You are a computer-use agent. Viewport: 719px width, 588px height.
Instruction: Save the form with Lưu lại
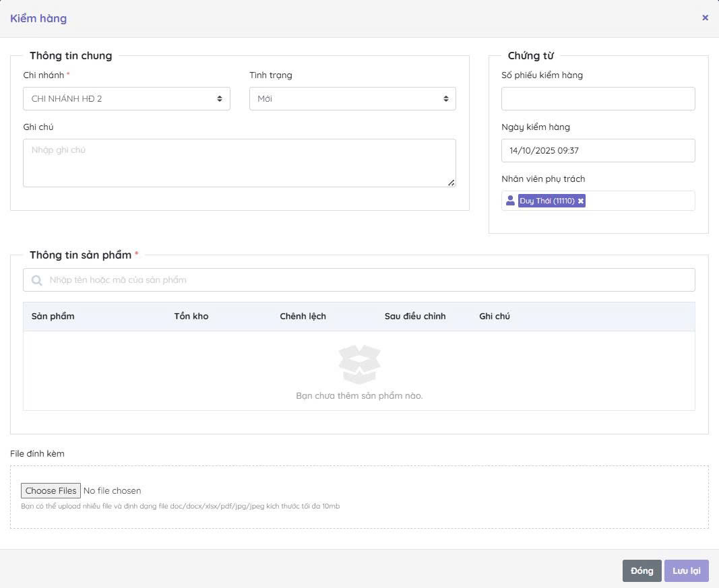pyautogui.click(x=686, y=570)
